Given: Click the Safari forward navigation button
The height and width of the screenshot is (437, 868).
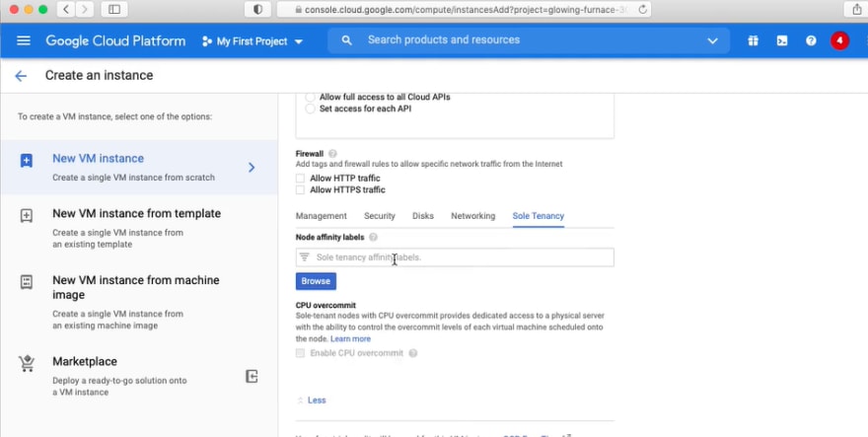Looking at the screenshot, I should click(x=84, y=9).
